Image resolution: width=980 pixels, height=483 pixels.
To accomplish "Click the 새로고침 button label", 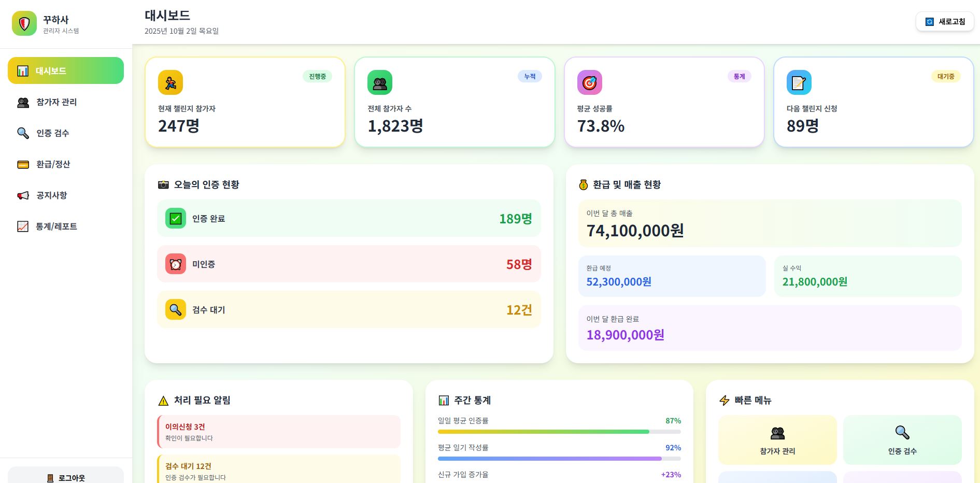I will point(952,22).
